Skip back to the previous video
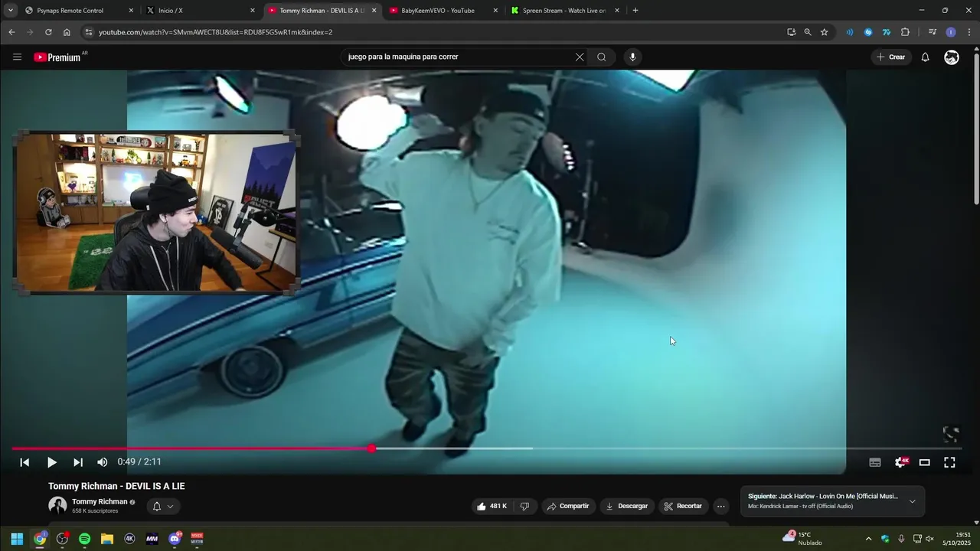980x551 pixels. pyautogui.click(x=24, y=462)
